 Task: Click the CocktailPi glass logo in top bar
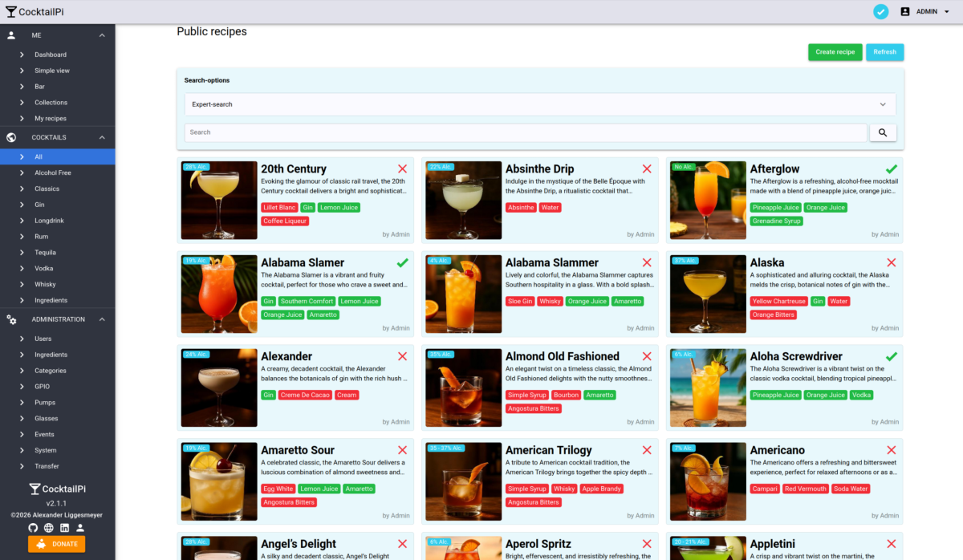click(x=11, y=12)
